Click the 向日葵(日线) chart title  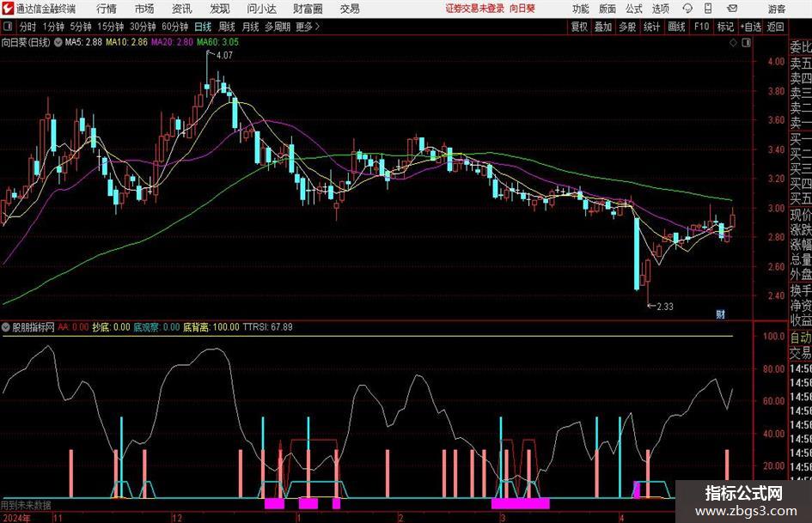click(26, 42)
